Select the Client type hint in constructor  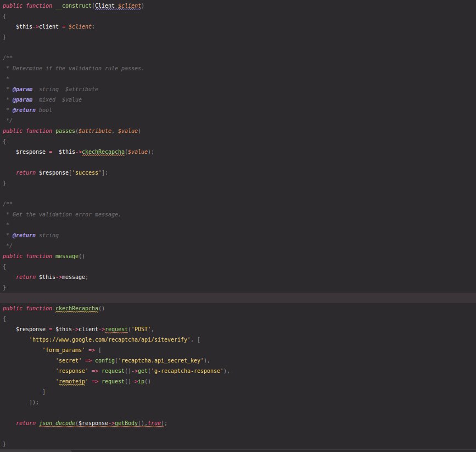(105, 6)
